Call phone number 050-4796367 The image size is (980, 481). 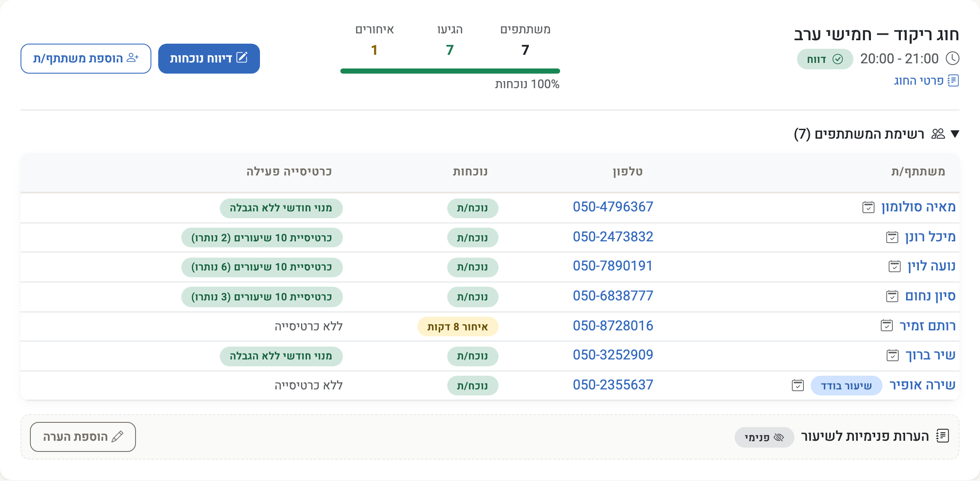(613, 207)
